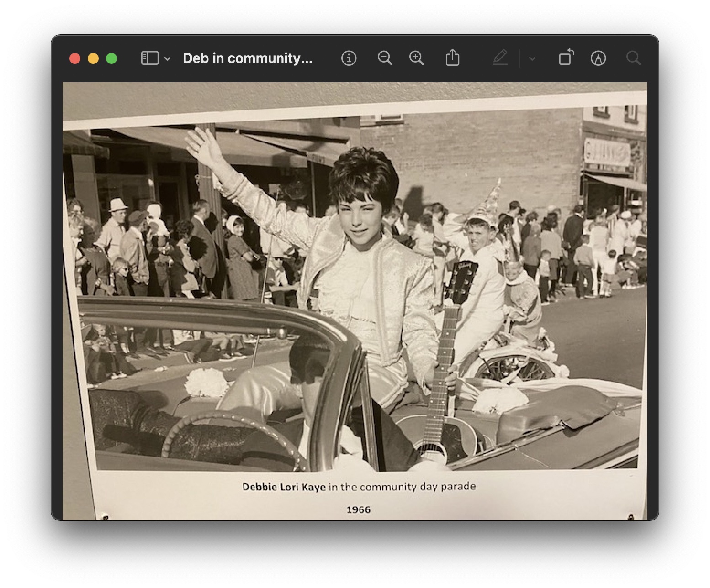Screen dimensions: 710x588
Task: Click the "Debbie Lori Kaye" caption text
Action: click(284, 487)
